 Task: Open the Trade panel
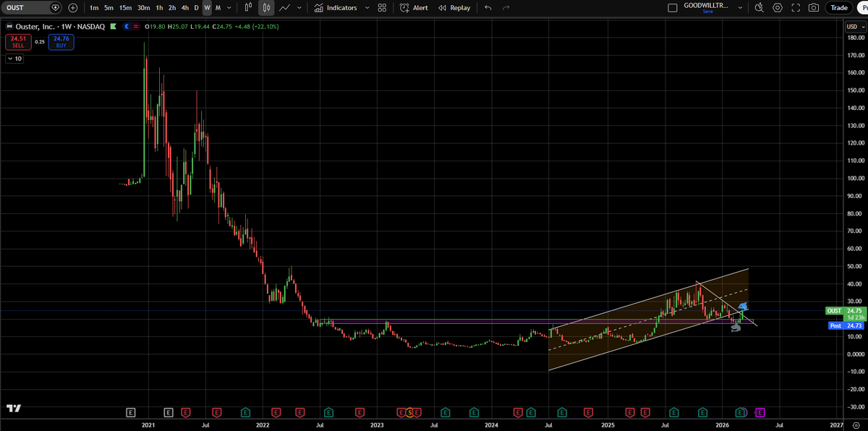(839, 8)
